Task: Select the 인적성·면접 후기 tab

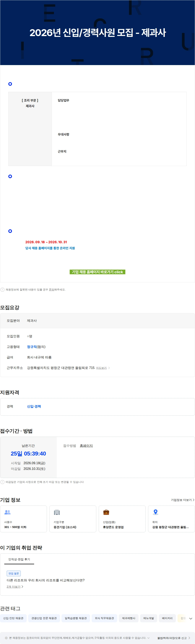Action: (x=19, y=559)
